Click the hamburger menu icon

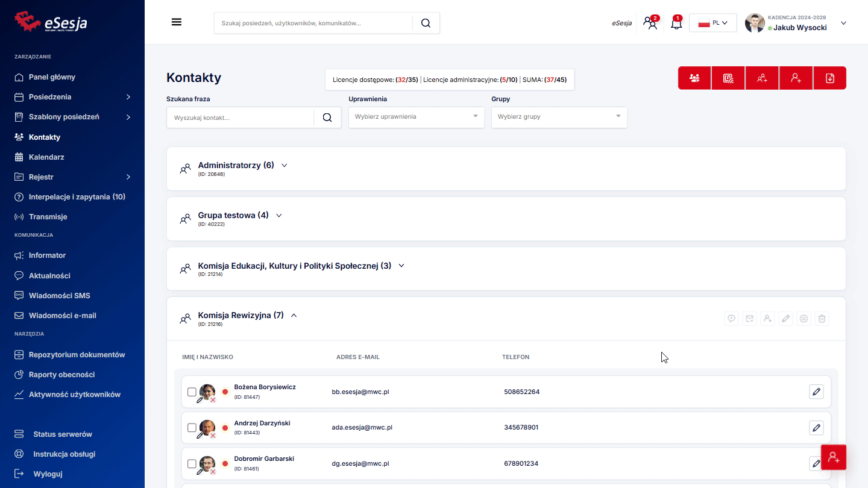pos(177,22)
